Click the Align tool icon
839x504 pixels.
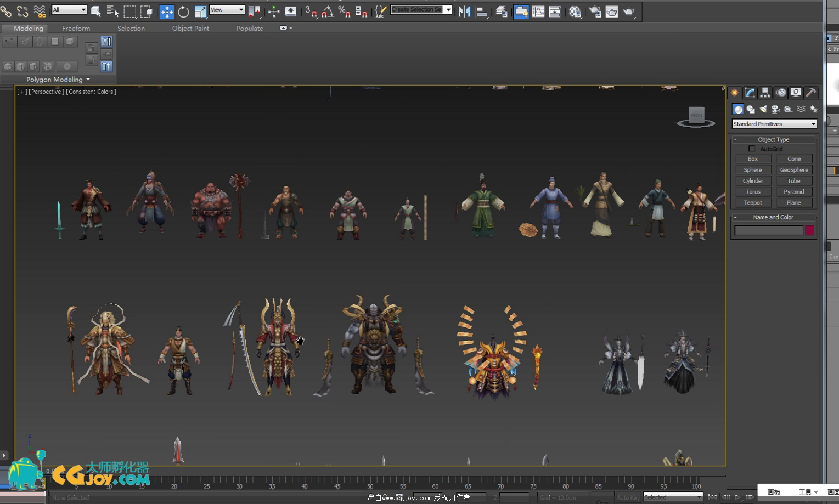(481, 12)
